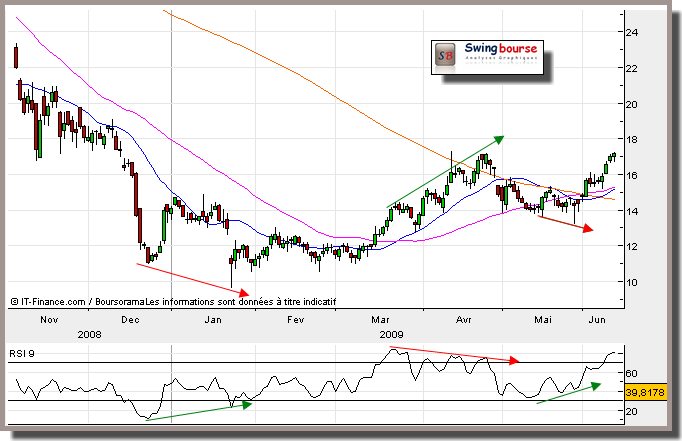Select the Jan month label

(213, 320)
